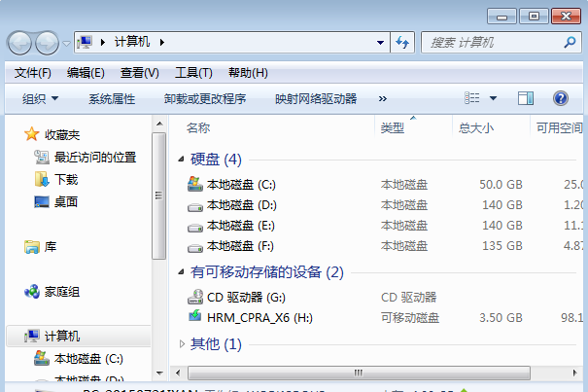Refresh the 计算机 view
588x392 pixels.
click(x=402, y=43)
